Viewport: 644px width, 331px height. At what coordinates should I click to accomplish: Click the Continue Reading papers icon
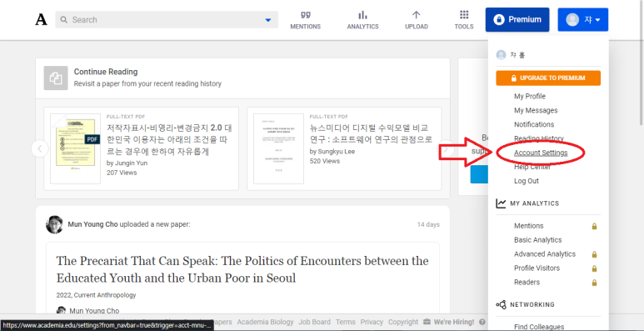point(56,78)
